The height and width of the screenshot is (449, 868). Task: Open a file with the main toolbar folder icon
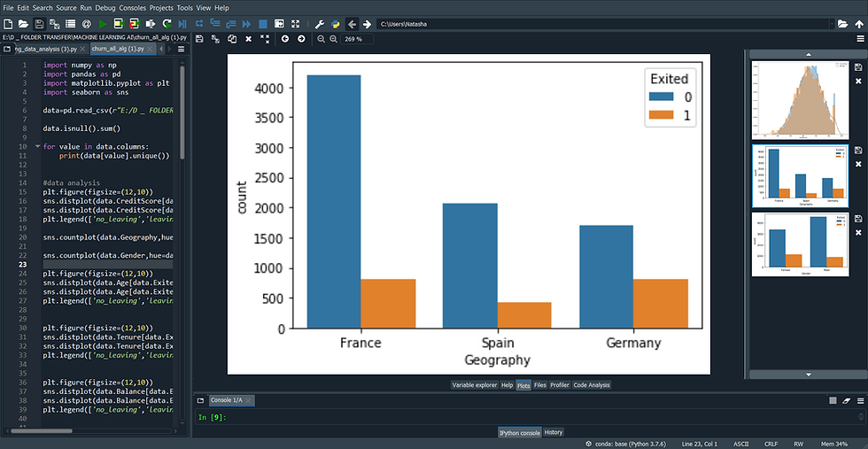23,24
